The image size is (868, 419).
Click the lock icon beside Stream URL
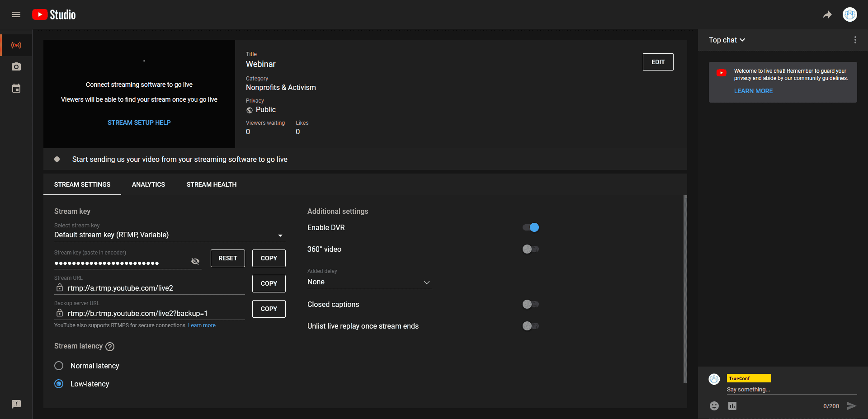[60, 288]
